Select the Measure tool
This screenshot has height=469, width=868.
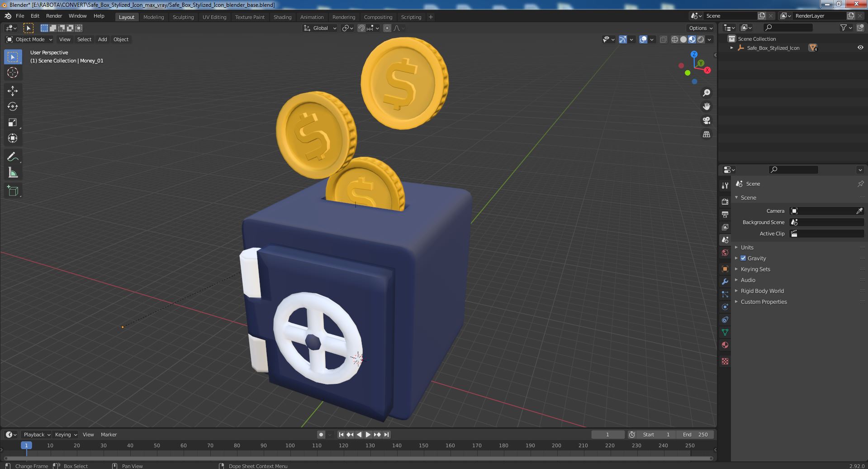point(13,172)
